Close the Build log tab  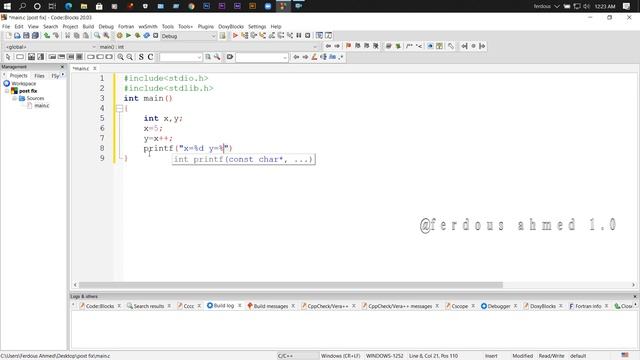click(x=240, y=305)
